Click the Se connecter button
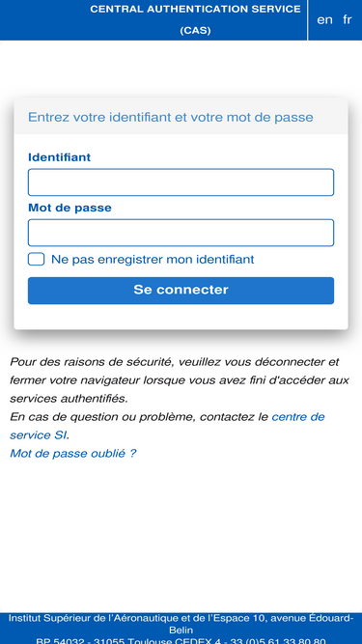Viewport: 362px width, 644px height. [x=181, y=291]
